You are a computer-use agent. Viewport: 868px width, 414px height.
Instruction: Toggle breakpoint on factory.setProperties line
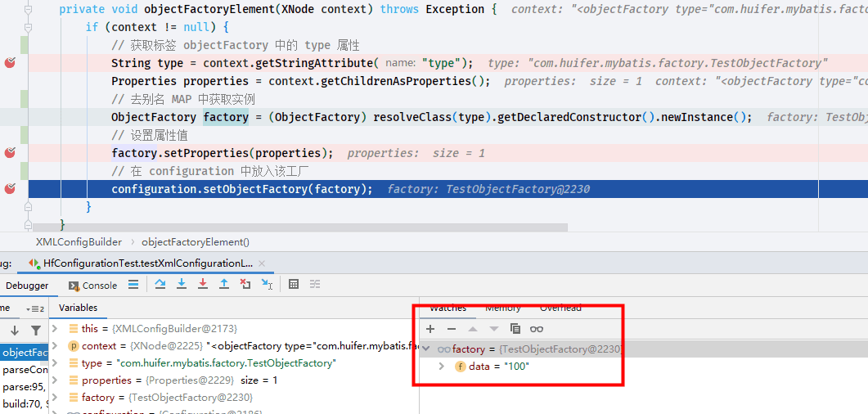10,153
